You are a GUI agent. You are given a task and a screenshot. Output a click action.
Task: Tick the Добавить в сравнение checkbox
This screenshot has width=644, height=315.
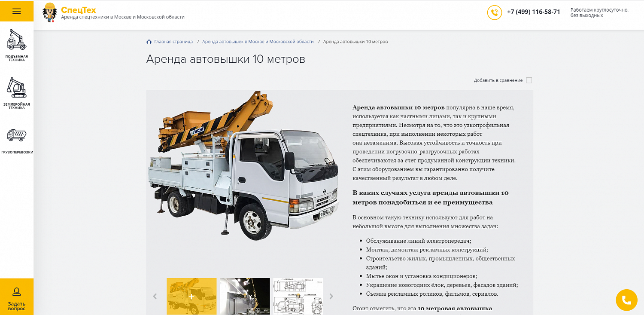529,80
